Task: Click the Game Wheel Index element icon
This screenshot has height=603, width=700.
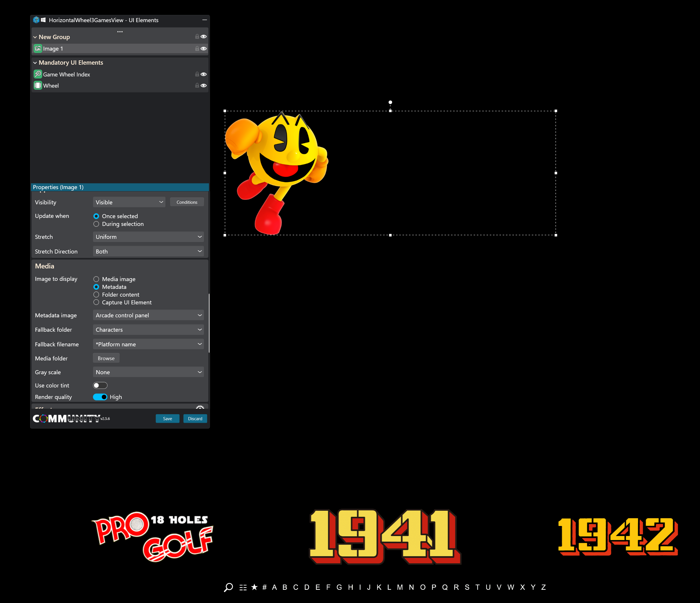Action: coord(38,74)
